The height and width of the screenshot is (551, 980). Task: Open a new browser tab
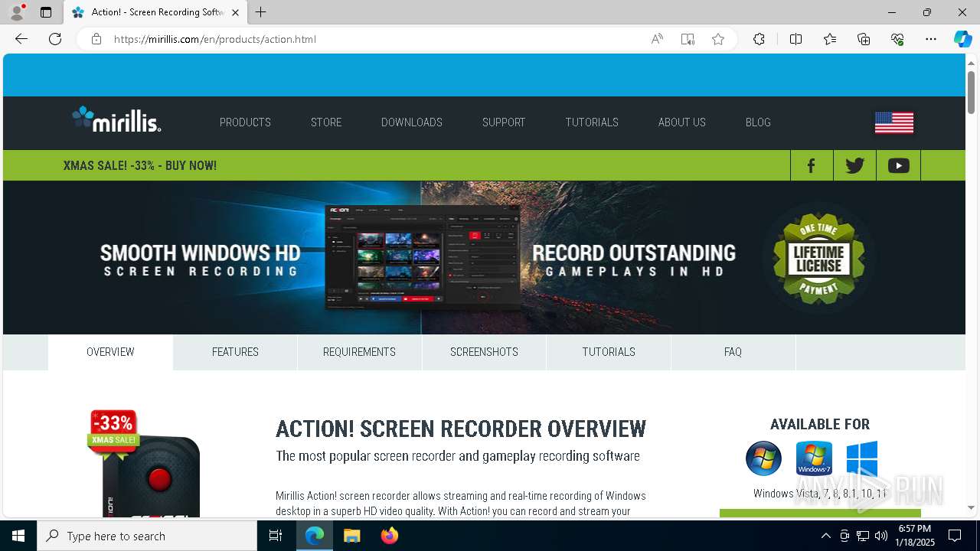(x=261, y=12)
